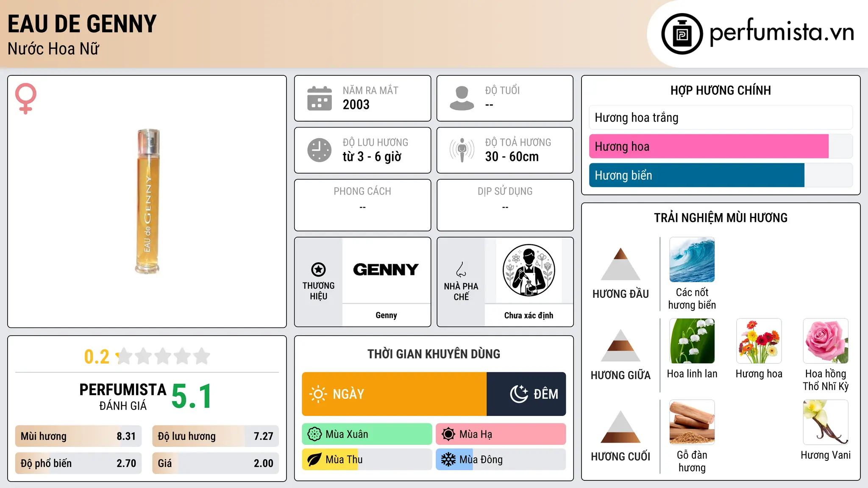The image size is (868, 488).
Task: Open the ocean wave note image
Action: (x=692, y=260)
